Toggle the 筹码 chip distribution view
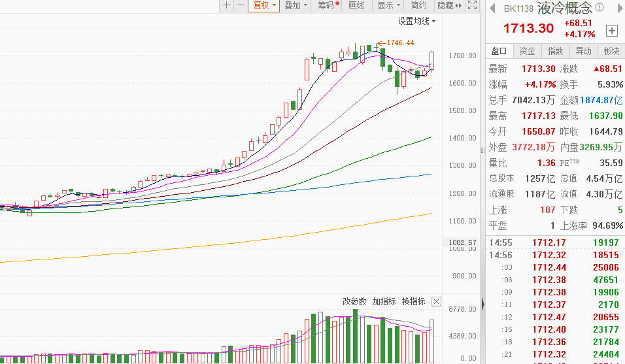Viewport: 625px width, 364px height. click(328, 5)
